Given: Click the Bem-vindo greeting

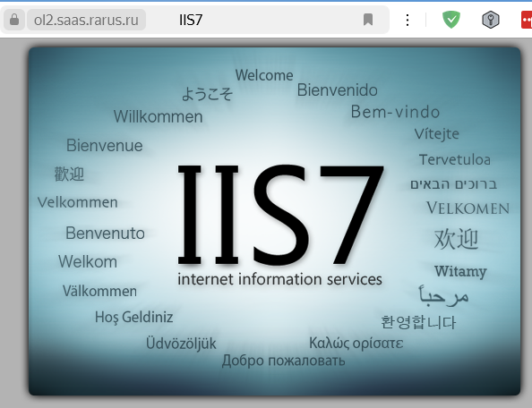Looking at the screenshot, I should point(395,112).
